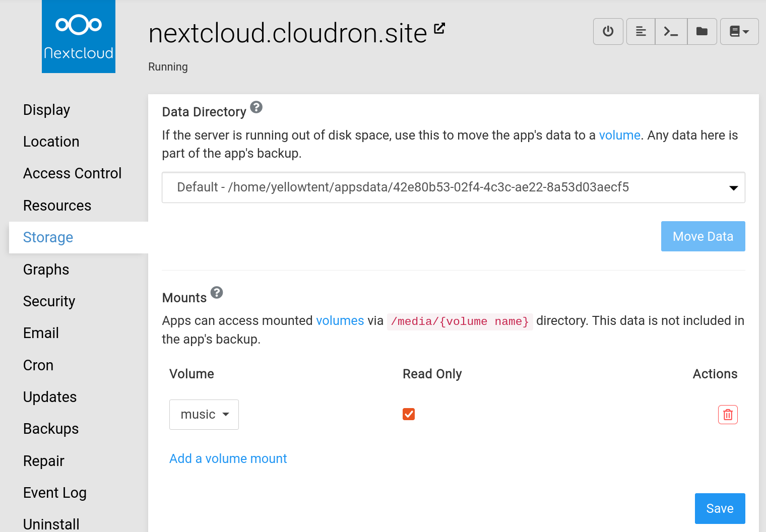This screenshot has width=766, height=532.
Task: Click Add a volume mount link
Action: tap(228, 458)
